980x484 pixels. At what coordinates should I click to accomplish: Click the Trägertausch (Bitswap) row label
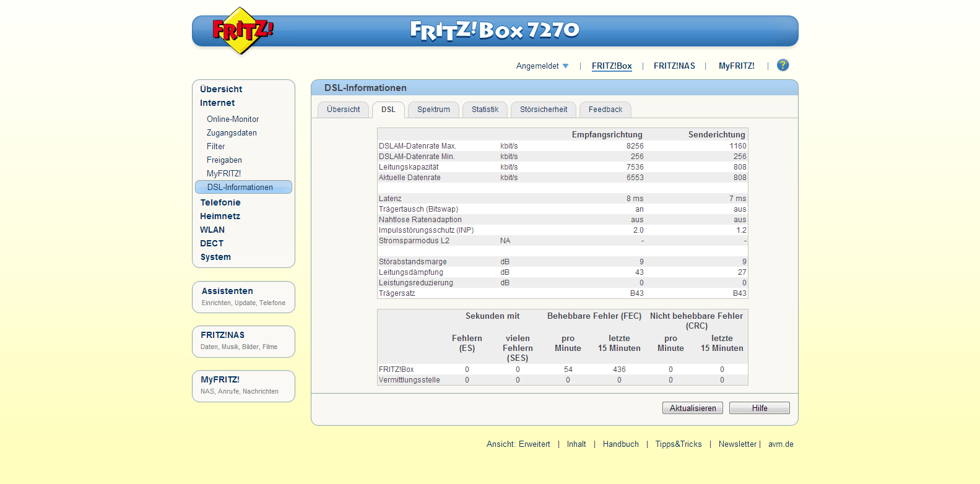[418, 209]
